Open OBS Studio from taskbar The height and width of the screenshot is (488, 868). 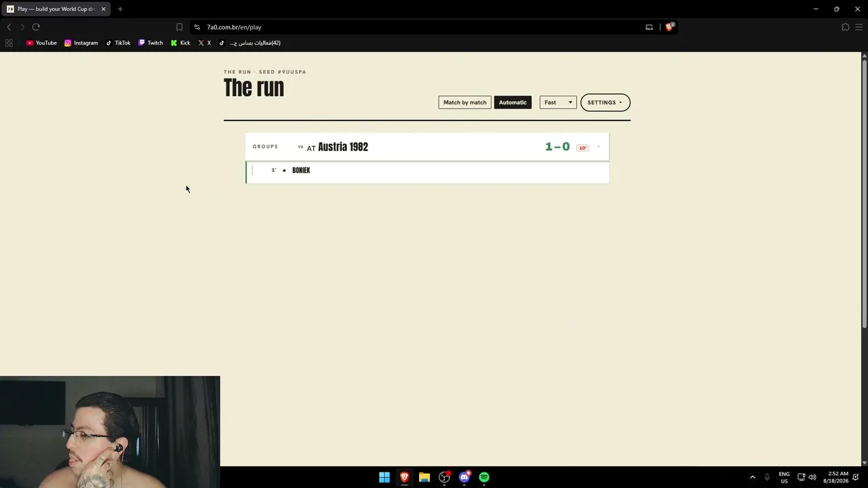tap(444, 477)
